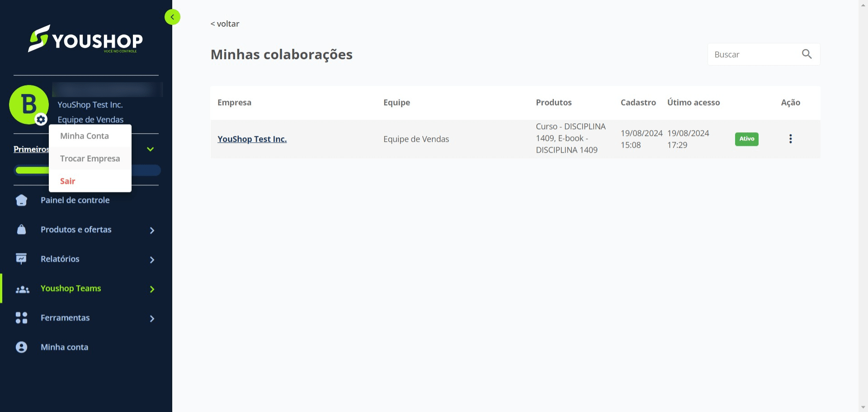Collapse the sidebar with green arrow button
Viewport: 868px width, 412px height.
coord(172,17)
